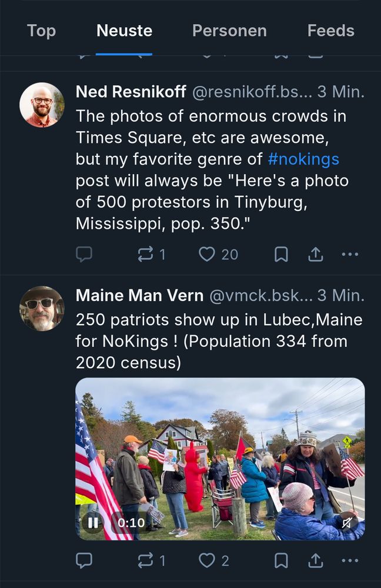Repost Maine Man Vern's Lubec video post

click(x=151, y=560)
